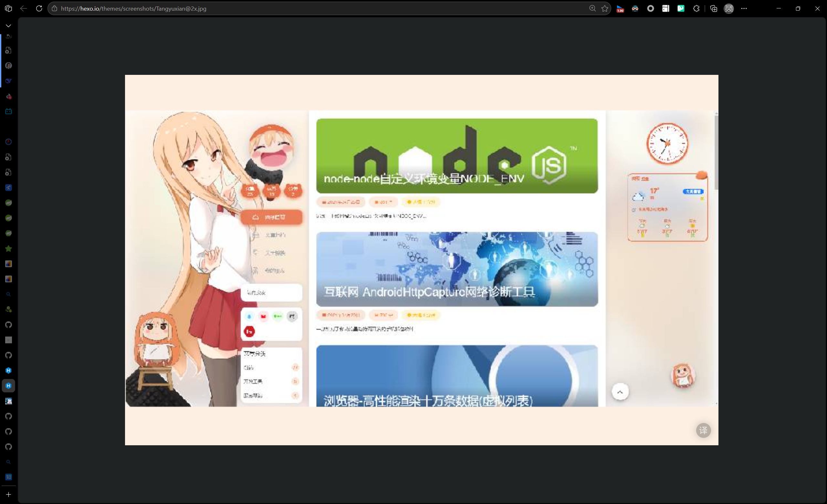Switch to the Bilibili vertical tab

[8, 111]
